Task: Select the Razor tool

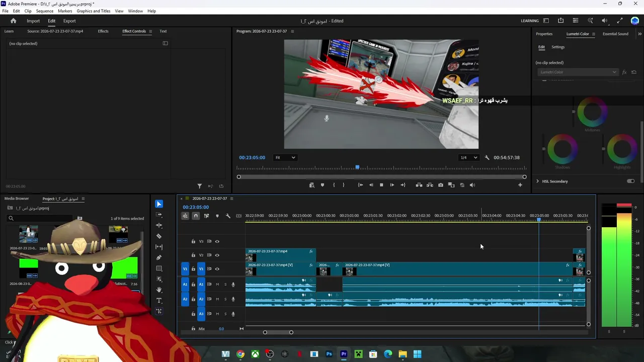Action: pyautogui.click(x=159, y=236)
